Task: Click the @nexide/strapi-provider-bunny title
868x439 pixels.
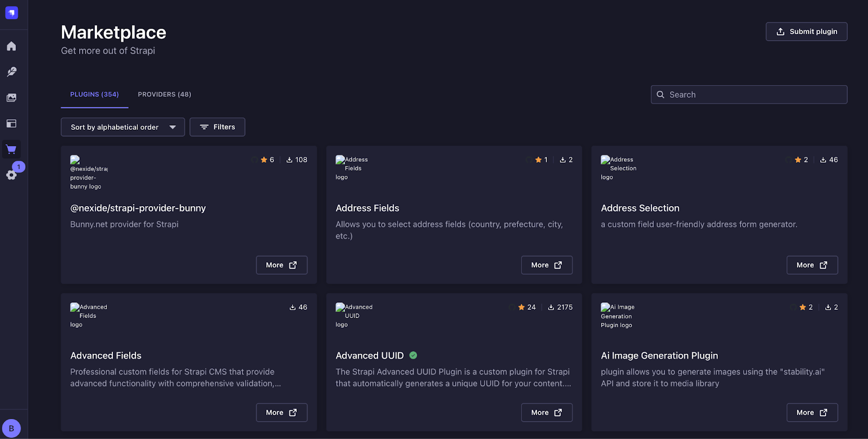Action: (138, 208)
